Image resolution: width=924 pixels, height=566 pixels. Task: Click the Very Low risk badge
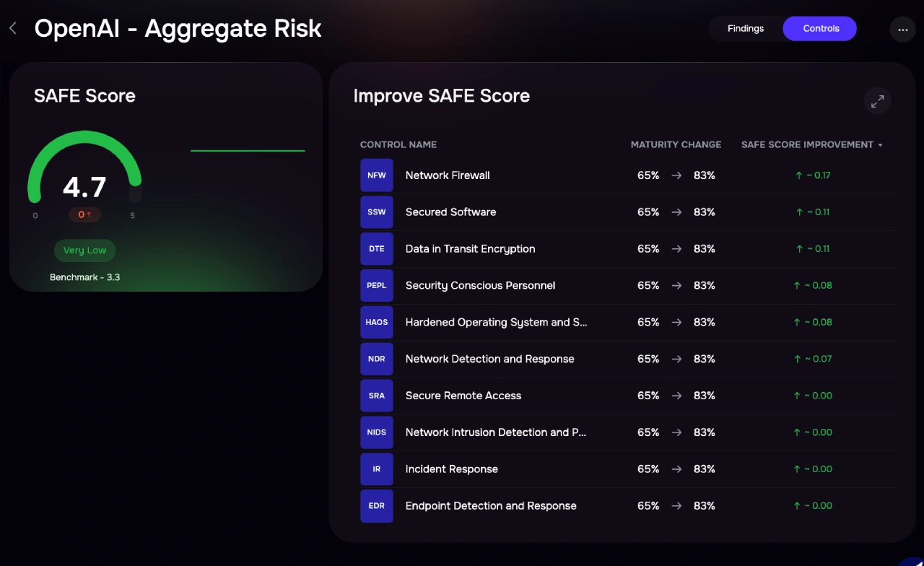84,251
